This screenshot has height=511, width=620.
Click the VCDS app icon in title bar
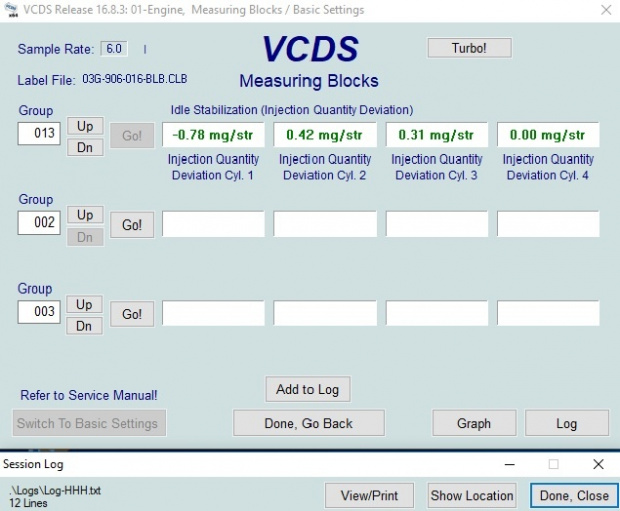coord(13,9)
